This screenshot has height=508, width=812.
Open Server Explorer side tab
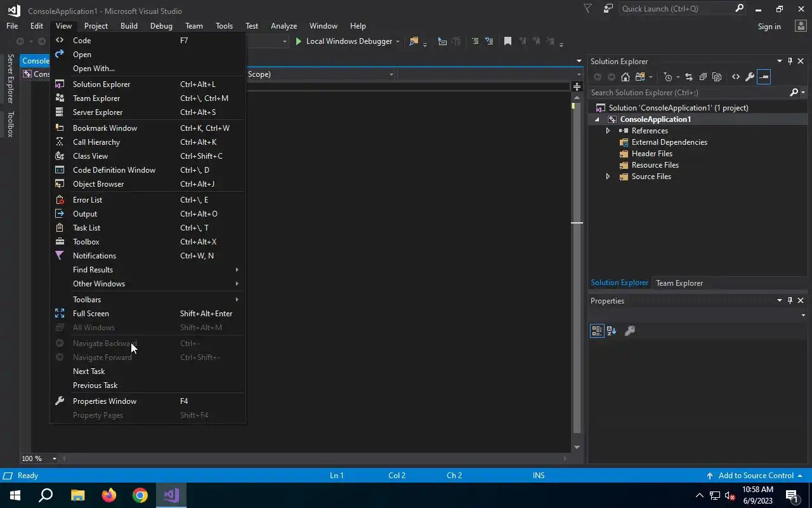[x=10, y=79]
